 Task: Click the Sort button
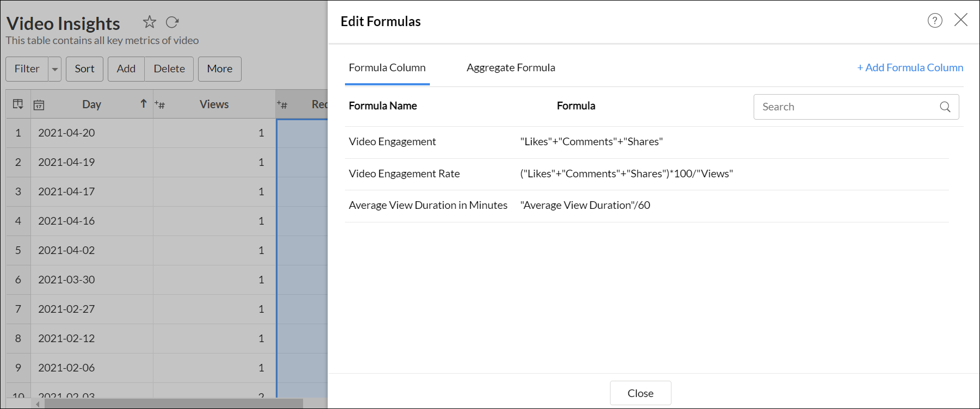(84, 69)
